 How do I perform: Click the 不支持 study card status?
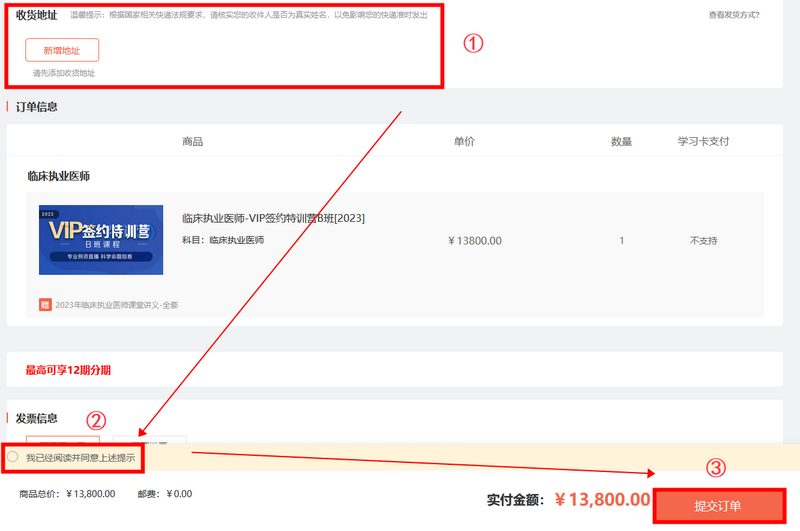click(703, 241)
